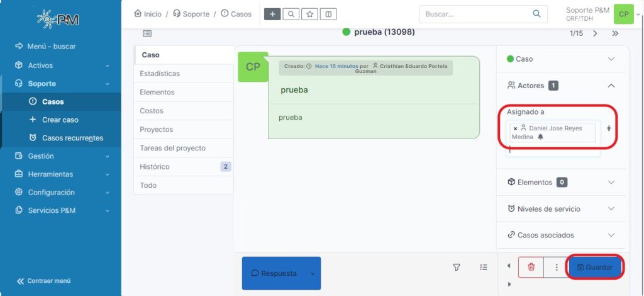Open Crear caso in the sidebar
Image resolution: width=644 pixels, height=296 pixels.
pos(60,120)
